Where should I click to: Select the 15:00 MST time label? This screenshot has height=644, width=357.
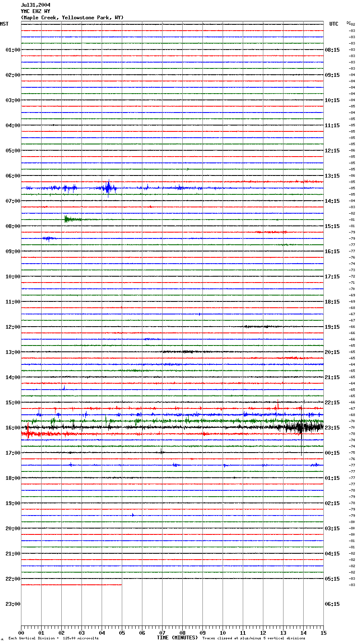click(13, 403)
